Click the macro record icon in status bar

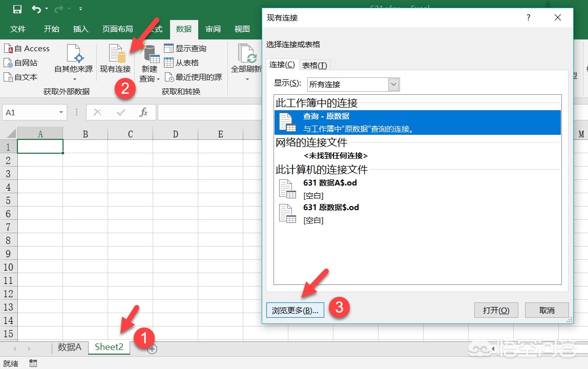coord(33,363)
